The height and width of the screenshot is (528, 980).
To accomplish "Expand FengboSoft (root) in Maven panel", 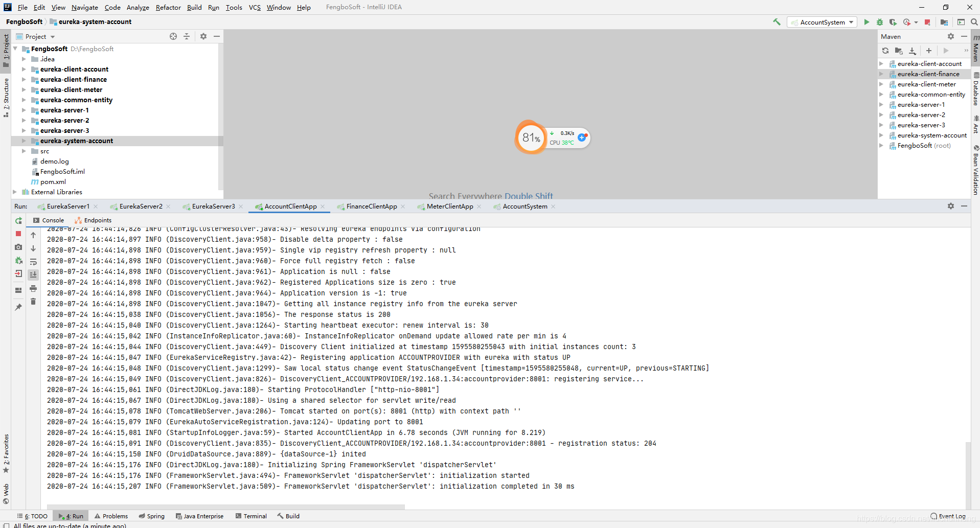I will pyautogui.click(x=881, y=146).
